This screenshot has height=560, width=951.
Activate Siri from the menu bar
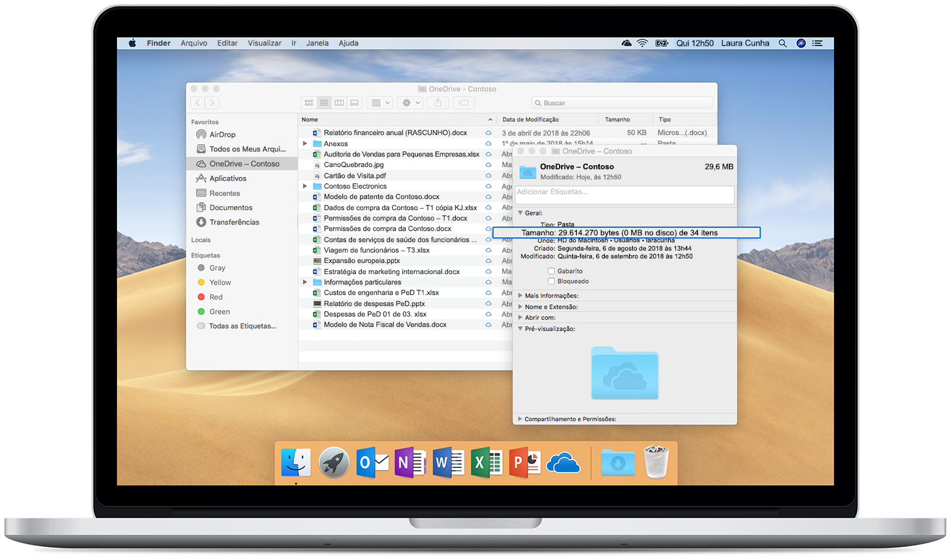(x=801, y=43)
